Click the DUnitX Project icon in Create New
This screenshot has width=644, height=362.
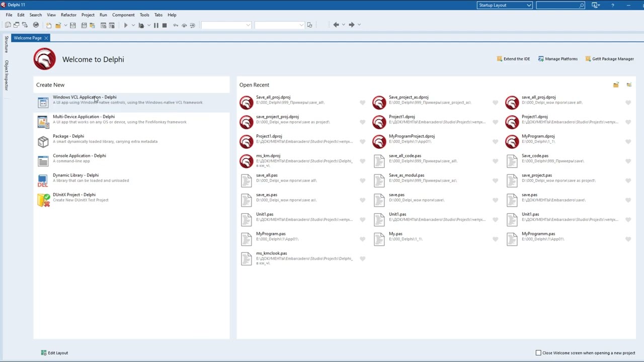click(43, 200)
